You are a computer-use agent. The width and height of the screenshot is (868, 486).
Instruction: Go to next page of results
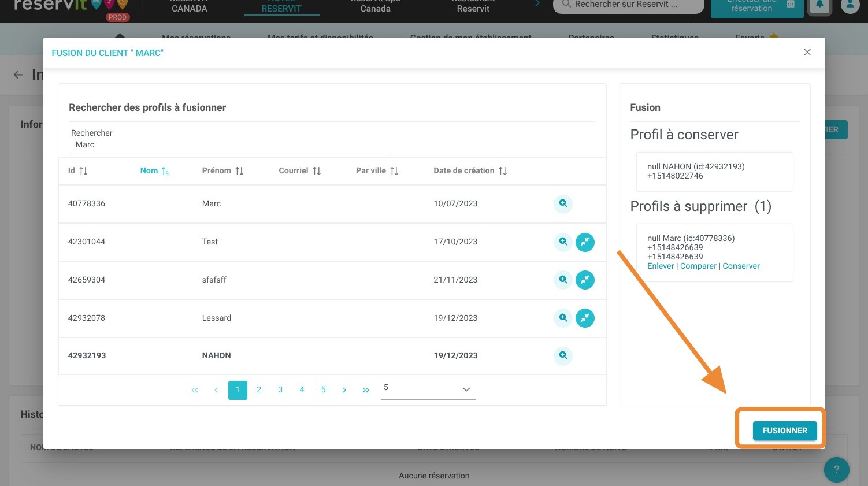coord(344,390)
